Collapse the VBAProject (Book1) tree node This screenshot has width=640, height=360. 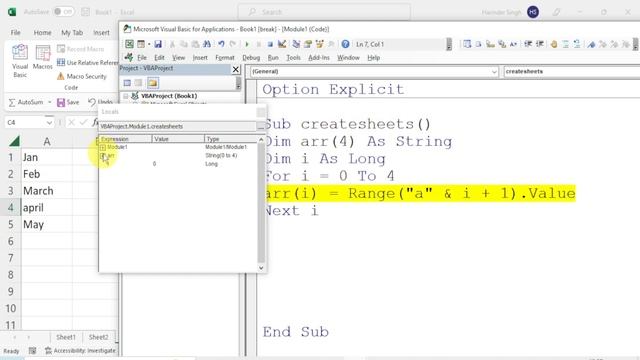(x=126, y=96)
